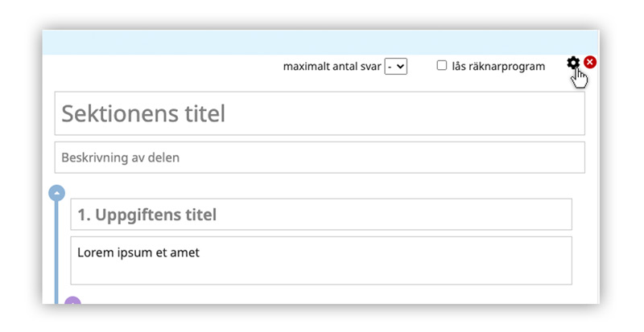Viewport: 644px width, 332px height.
Task: Enable the lås räknarprogram checkbox
Action: pyautogui.click(x=442, y=66)
